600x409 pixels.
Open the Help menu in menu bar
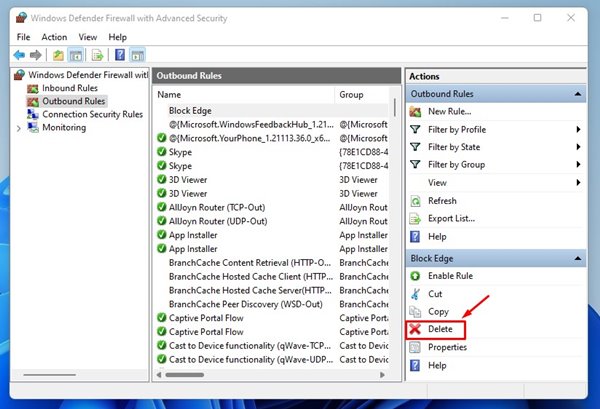[117, 37]
